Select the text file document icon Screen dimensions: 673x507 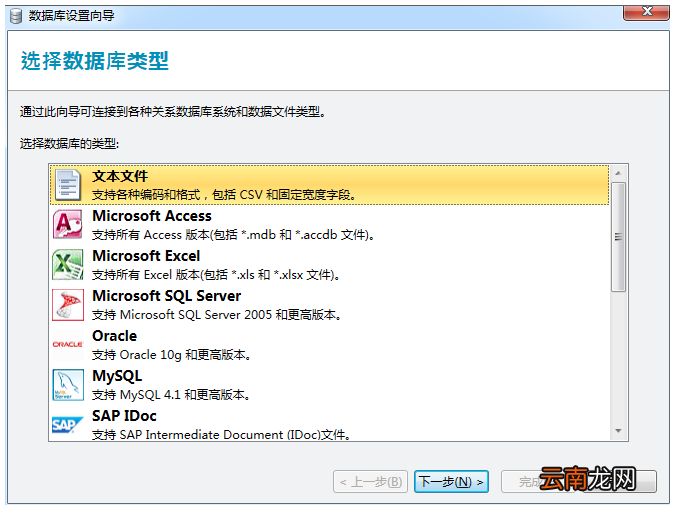pyautogui.click(x=68, y=185)
